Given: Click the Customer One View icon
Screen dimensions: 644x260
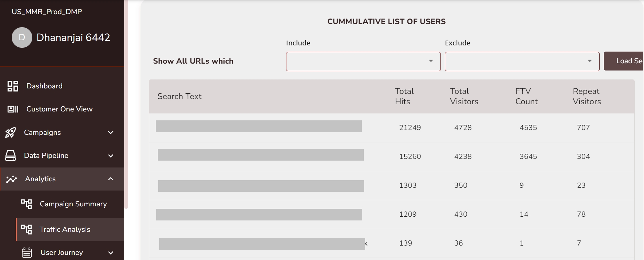Looking at the screenshot, I should click(x=13, y=109).
